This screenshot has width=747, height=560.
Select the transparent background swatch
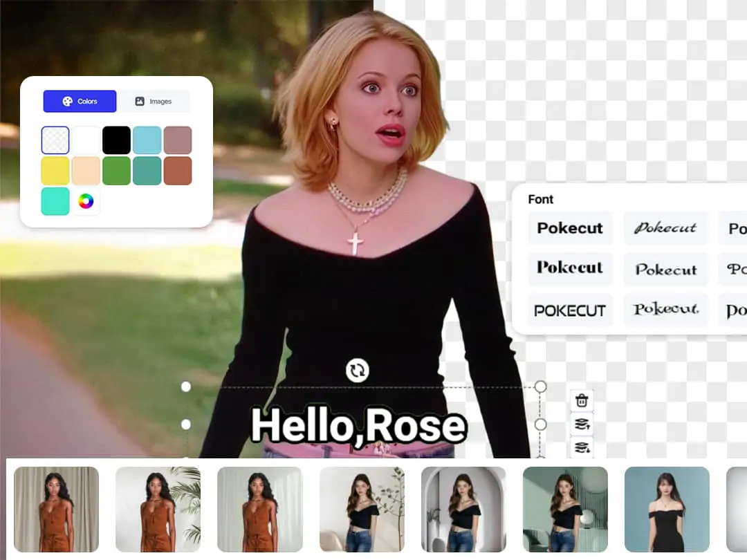point(55,140)
